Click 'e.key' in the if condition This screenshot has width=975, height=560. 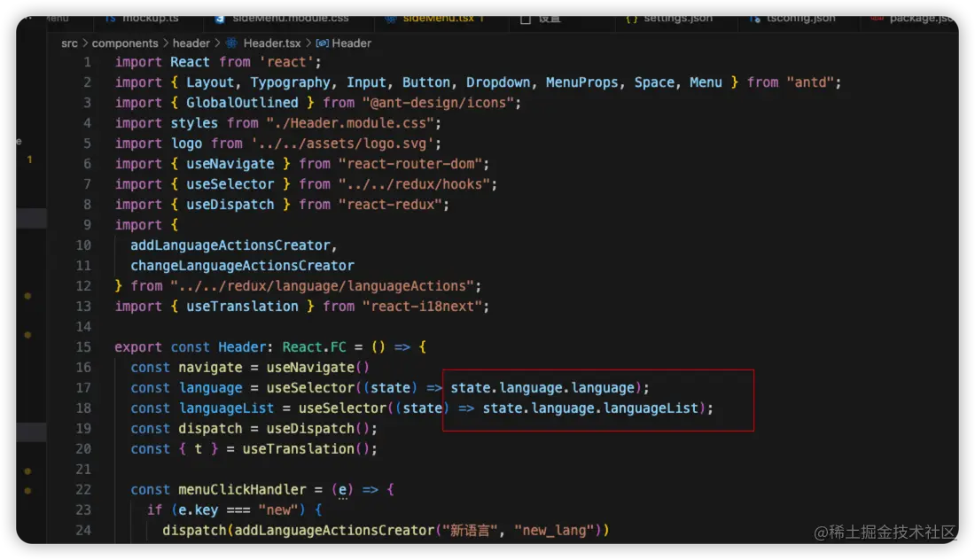point(199,510)
